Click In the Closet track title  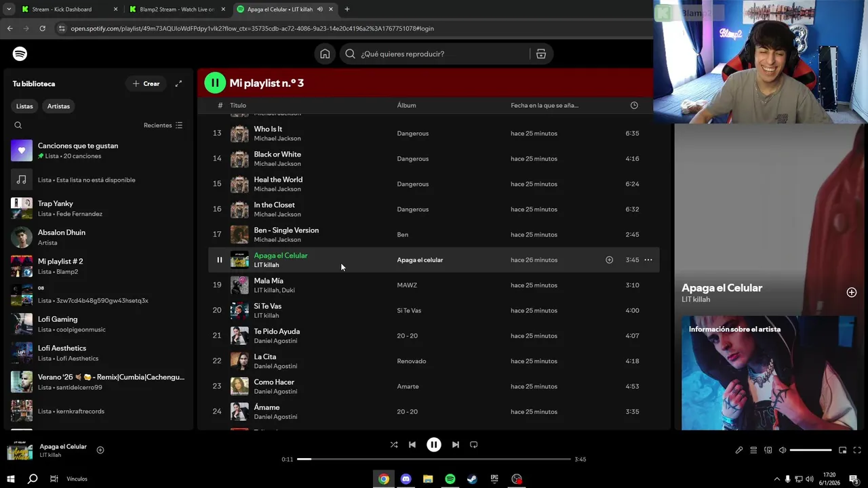point(275,205)
